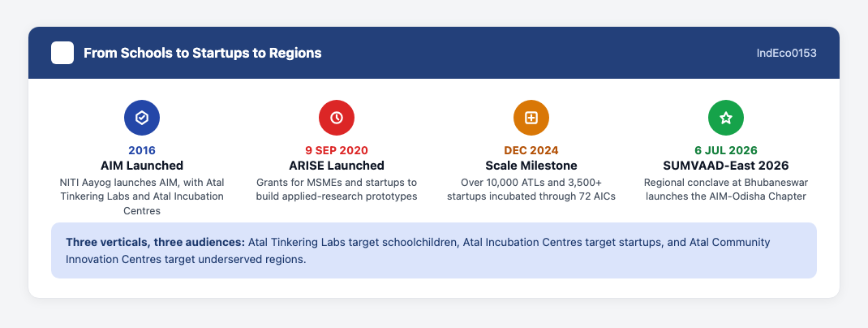Viewport: 868px width, 328px height.
Task: Click the red clock icon for ARISE
Action: pyautogui.click(x=337, y=118)
